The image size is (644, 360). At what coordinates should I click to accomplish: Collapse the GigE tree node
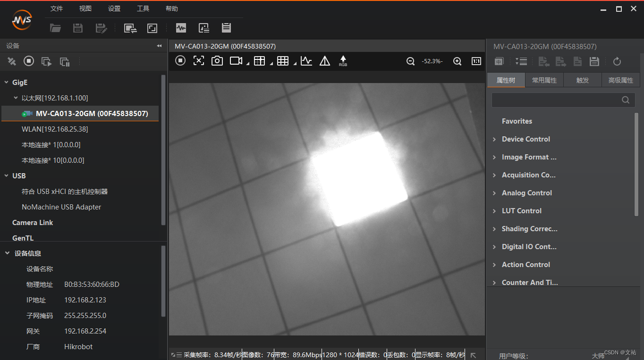[7, 83]
